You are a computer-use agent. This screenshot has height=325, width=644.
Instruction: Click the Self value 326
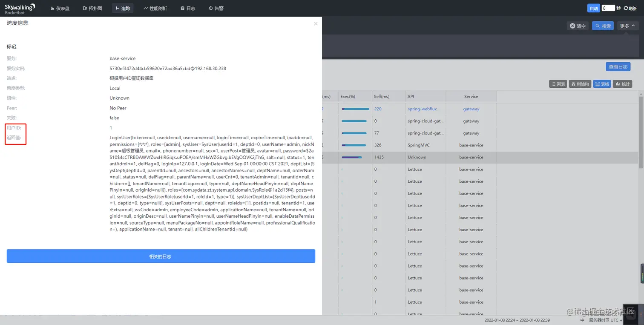(x=378, y=145)
